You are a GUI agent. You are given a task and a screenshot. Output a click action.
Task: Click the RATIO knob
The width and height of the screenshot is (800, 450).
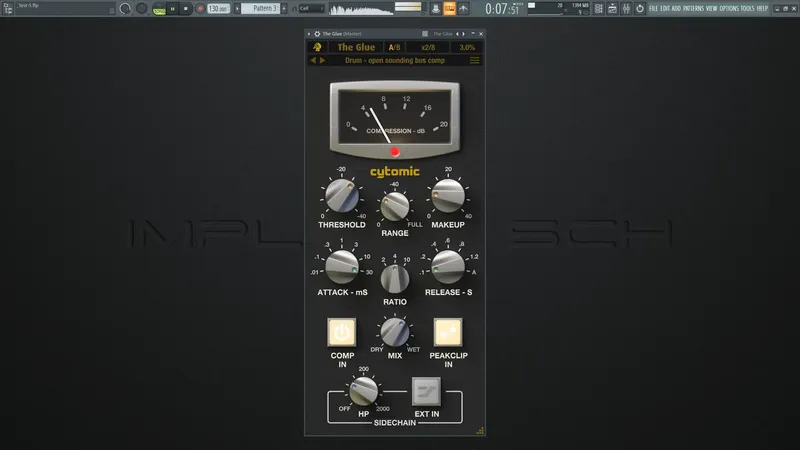pyautogui.click(x=395, y=279)
